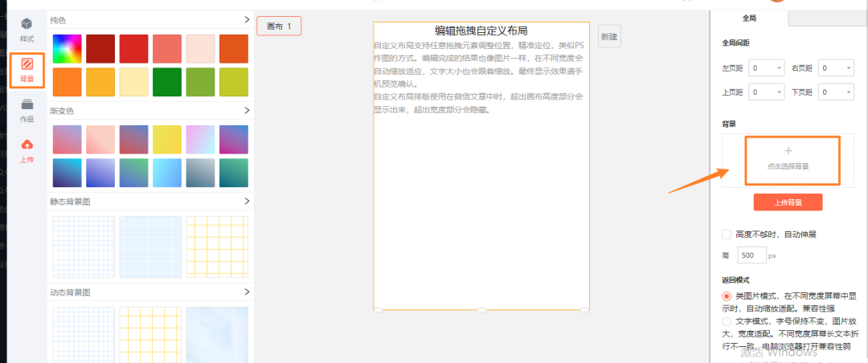The height and width of the screenshot is (363, 868).
Task: Enable 高度不够时自动伸展 checkbox
Action: [x=727, y=235]
